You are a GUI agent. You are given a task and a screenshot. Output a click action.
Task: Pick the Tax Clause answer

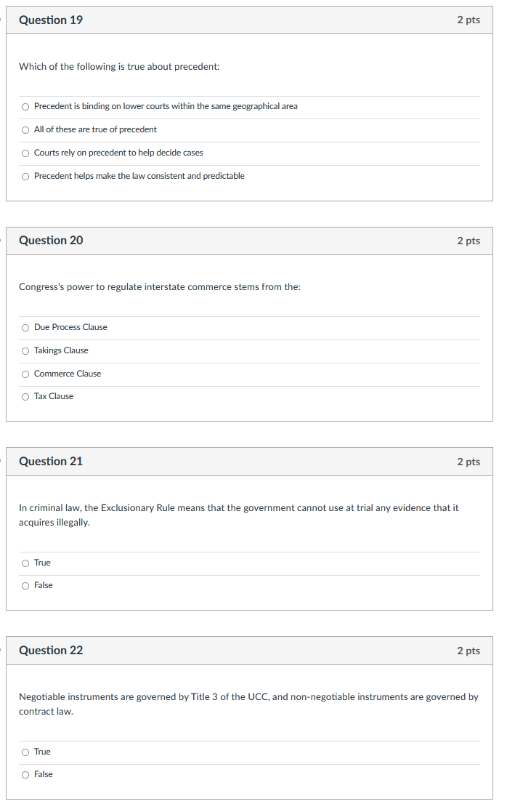click(25, 396)
